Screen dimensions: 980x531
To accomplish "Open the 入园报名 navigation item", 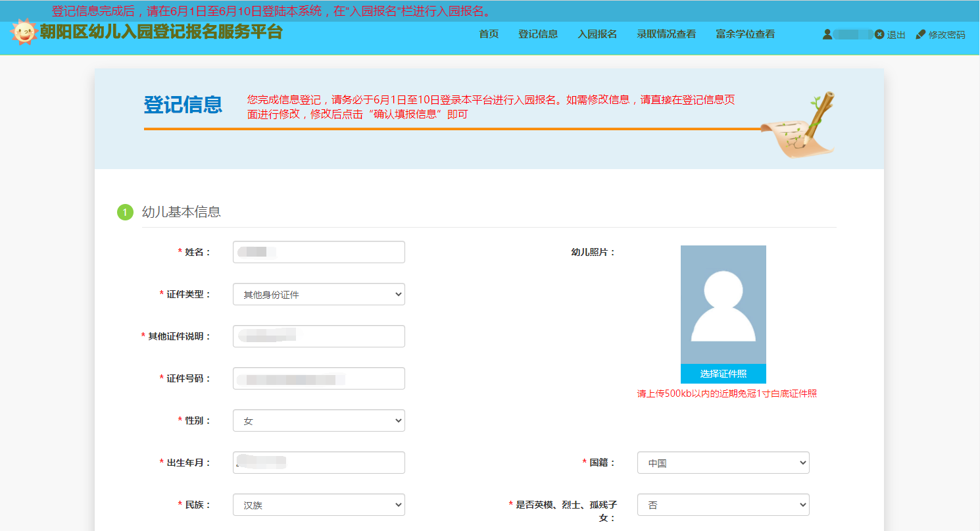I will click(x=597, y=34).
